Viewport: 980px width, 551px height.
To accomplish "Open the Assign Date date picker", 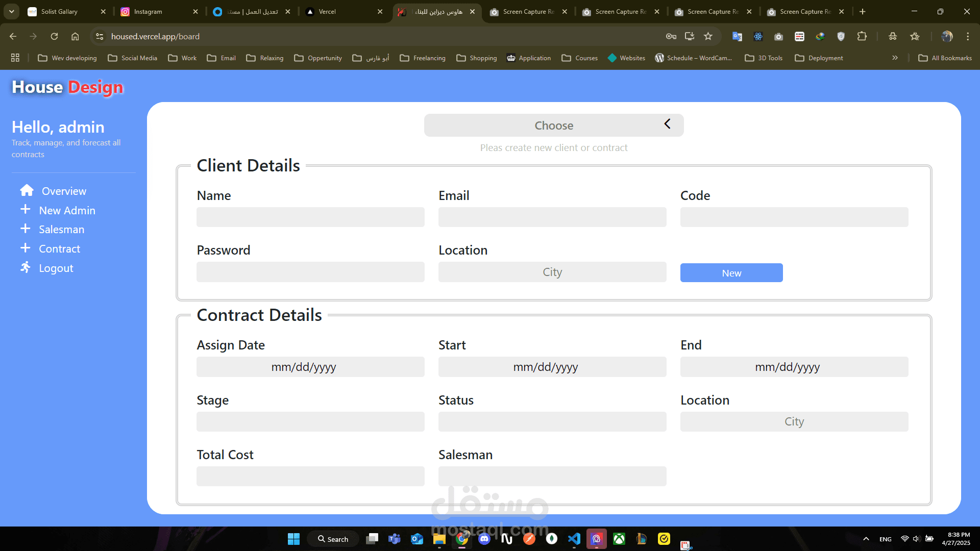I will click(310, 367).
